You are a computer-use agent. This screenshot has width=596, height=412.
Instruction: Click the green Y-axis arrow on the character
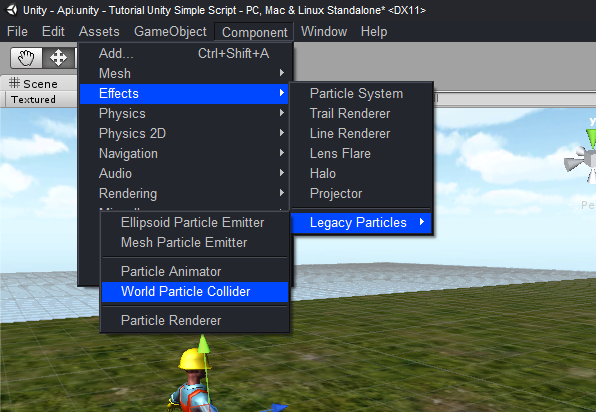[204, 343]
